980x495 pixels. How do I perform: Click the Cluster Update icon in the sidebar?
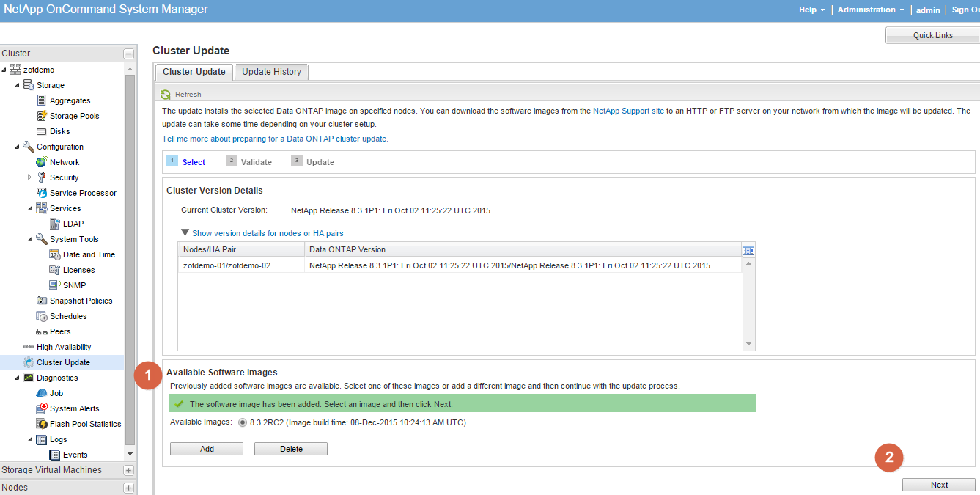pos(29,362)
